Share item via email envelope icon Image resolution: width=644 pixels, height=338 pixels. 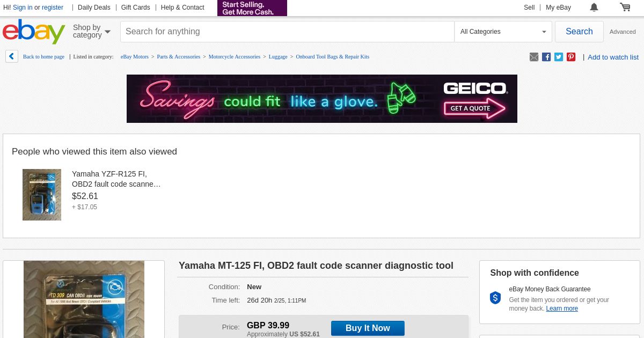click(x=534, y=57)
